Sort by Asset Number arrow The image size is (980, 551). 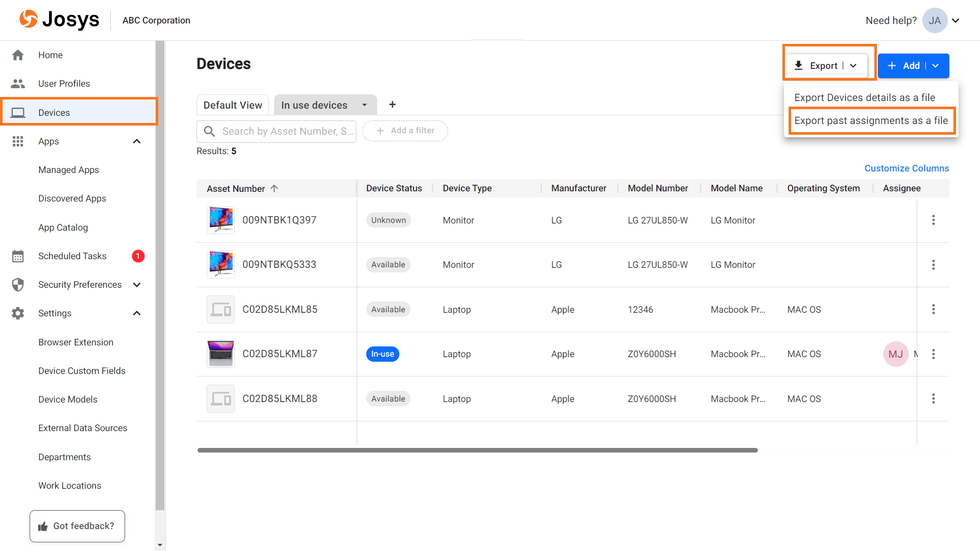[x=274, y=188]
